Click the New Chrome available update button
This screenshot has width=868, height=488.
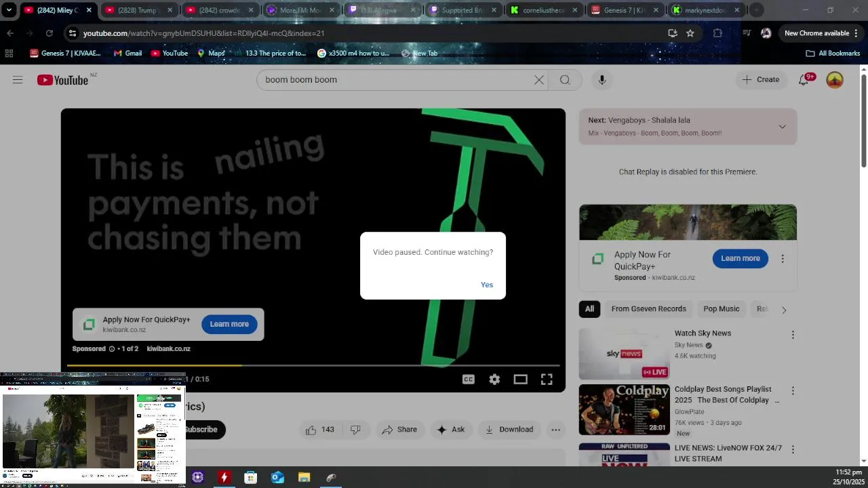[x=821, y=33]
